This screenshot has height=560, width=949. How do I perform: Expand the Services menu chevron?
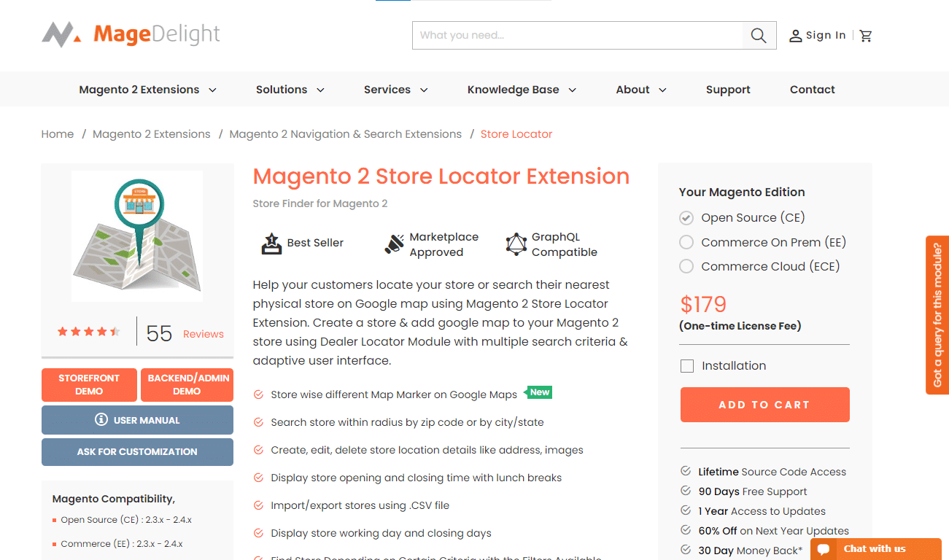coord(424,90)
